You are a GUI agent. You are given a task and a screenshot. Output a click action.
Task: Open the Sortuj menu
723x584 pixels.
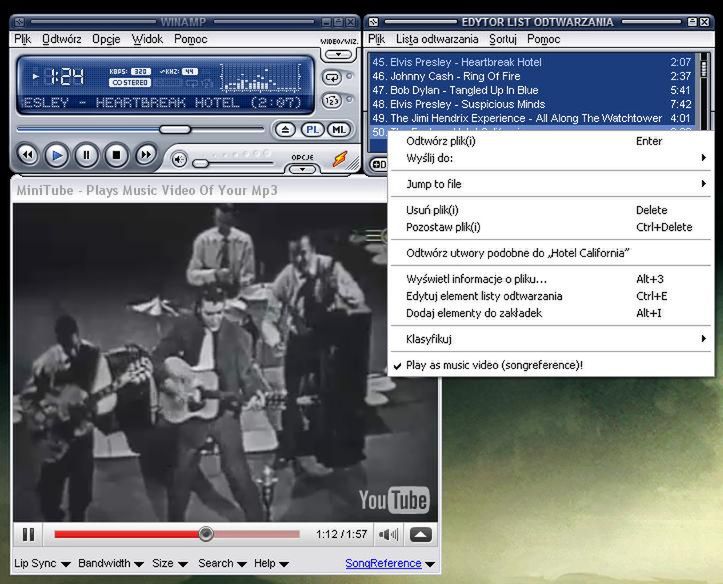tap(503, 39)
